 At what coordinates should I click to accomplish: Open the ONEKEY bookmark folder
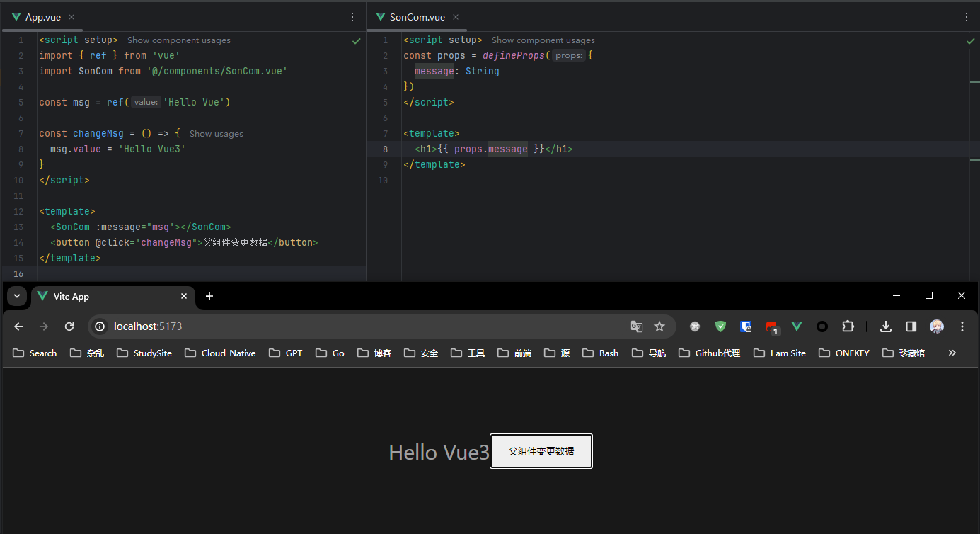pyautogui.click(x=844, y=353)
